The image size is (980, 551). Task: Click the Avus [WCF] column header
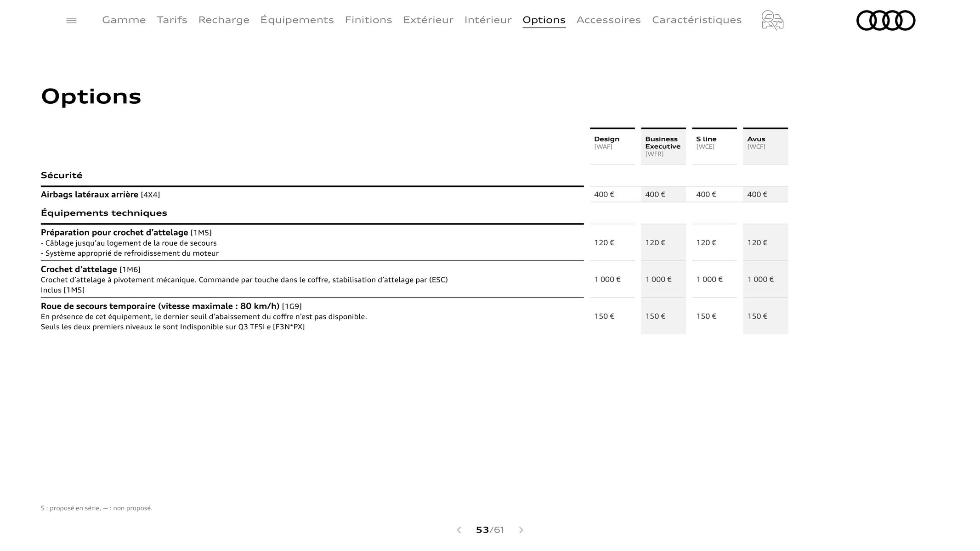click(765, 146)
